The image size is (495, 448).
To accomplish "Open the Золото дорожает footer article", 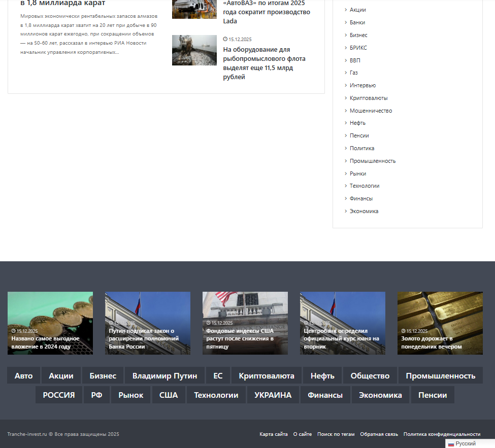I will tap(440, 323).
